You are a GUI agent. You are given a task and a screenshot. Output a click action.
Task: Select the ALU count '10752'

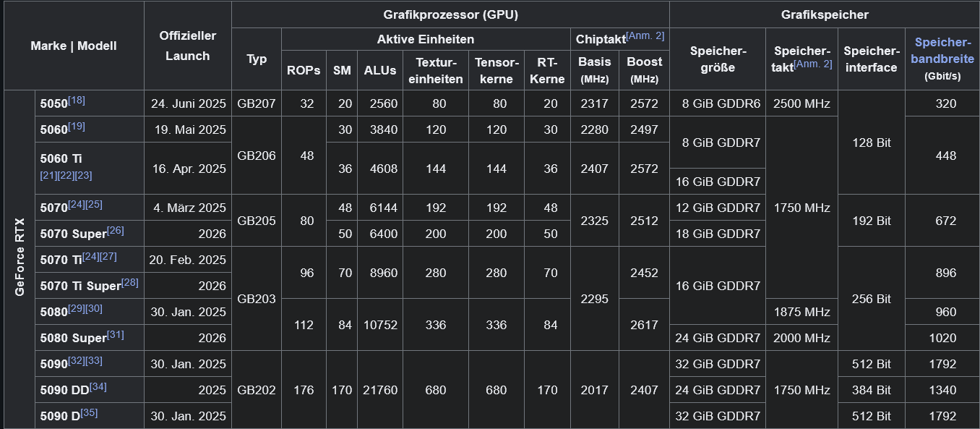380,325
